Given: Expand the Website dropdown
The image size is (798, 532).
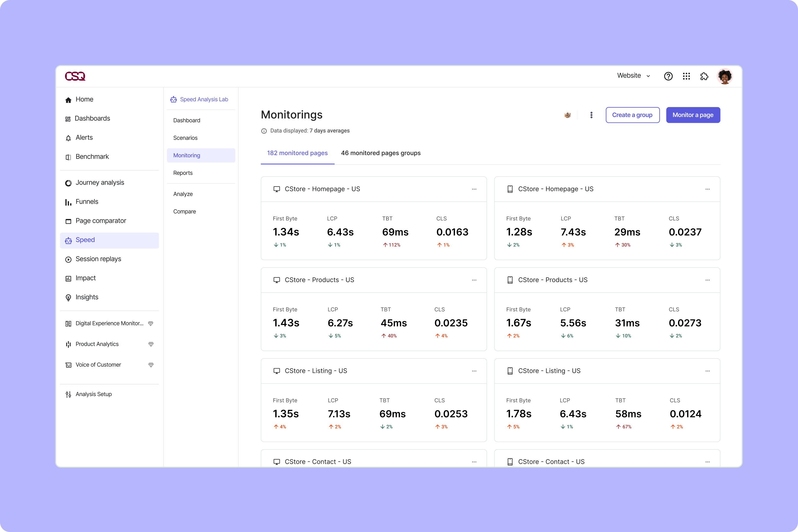Looking at the screenshot, I should (x=633, y=76).
